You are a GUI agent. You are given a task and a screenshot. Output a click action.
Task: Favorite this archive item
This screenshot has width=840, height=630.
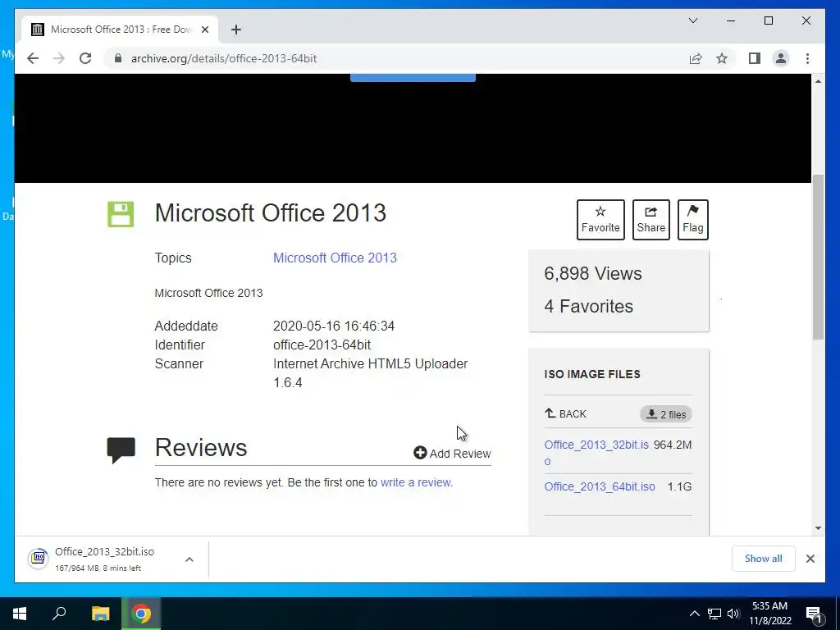[600, 220]
